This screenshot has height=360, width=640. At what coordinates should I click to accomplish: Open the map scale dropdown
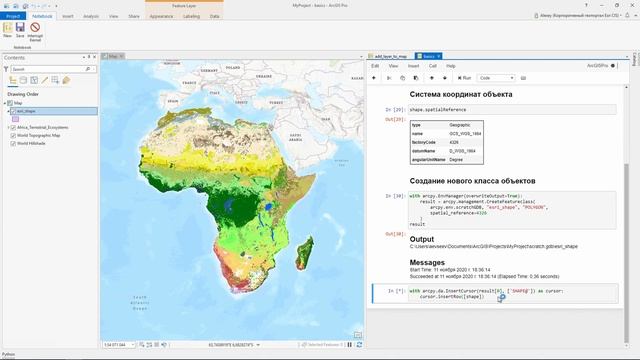[x=133, y=345]
